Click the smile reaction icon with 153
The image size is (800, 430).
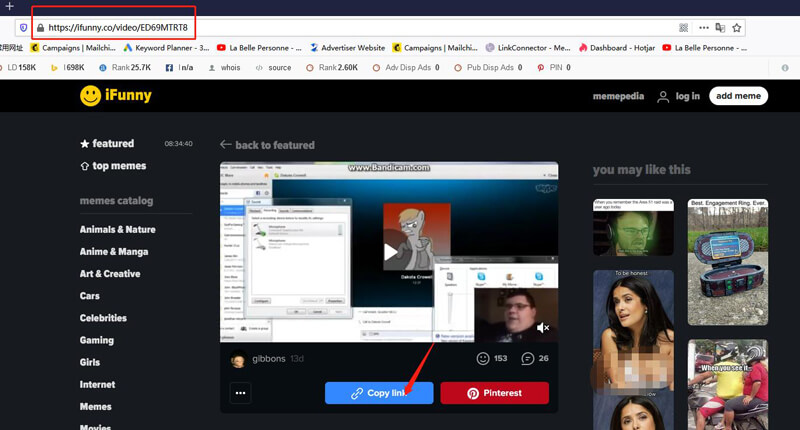483,359
